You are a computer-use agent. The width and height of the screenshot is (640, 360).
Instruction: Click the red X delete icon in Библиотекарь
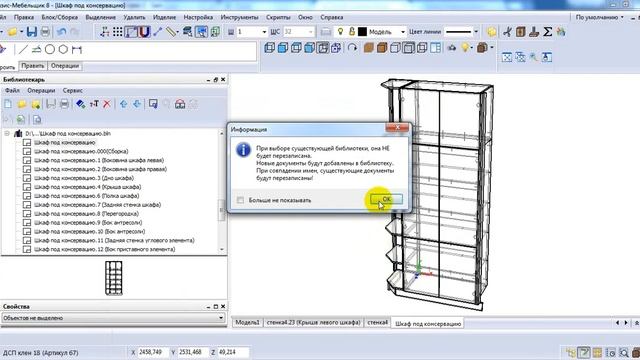(107, 104)
